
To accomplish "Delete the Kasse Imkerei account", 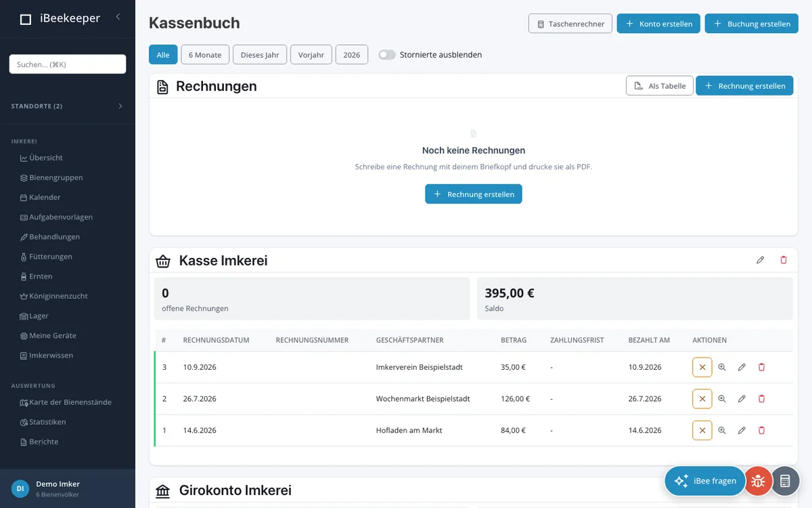I will [784, 260].
